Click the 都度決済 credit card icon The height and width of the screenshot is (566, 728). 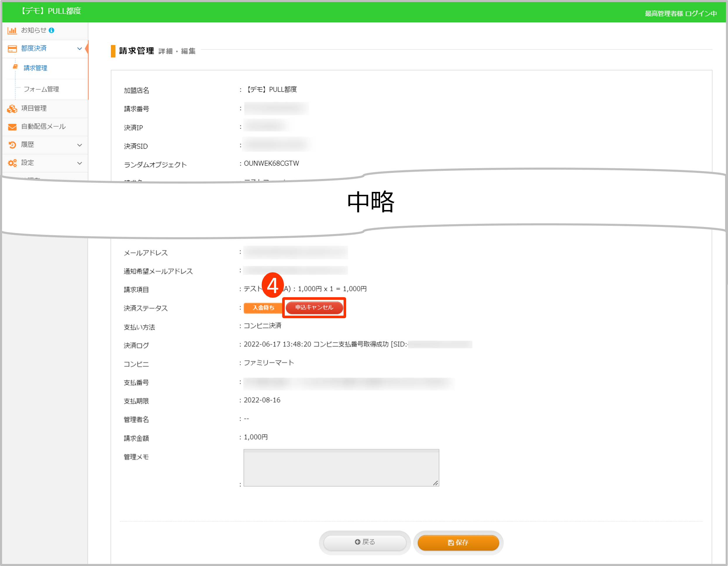pyautogui.click(x=12, y=49)
